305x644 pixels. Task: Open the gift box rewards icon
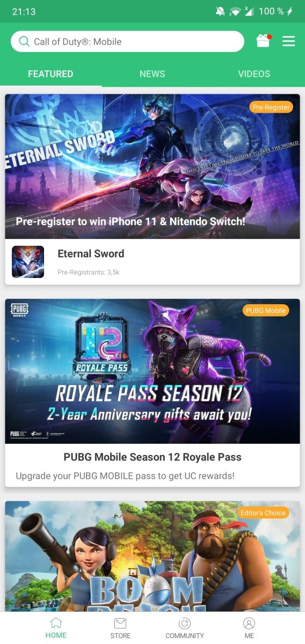click(263, 41)
